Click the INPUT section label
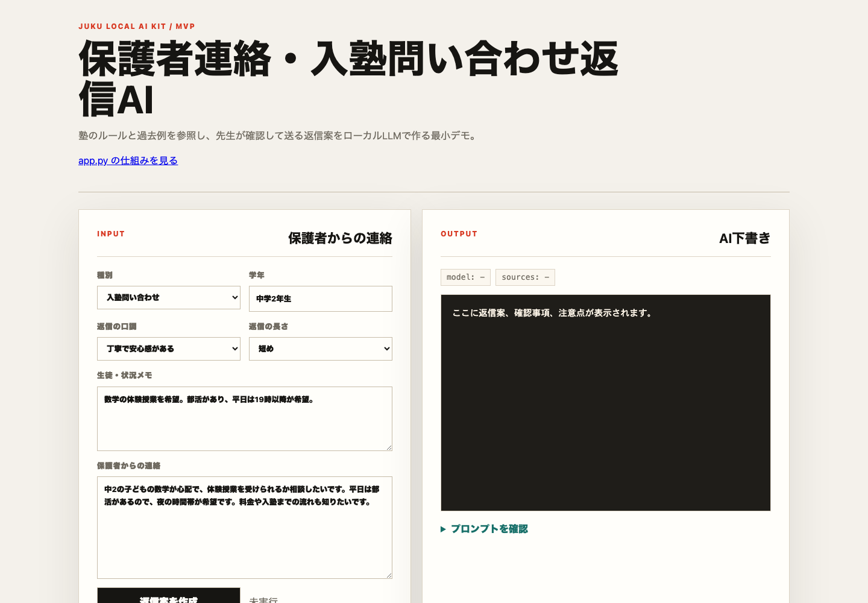Screen dimensions: 868x603 click(111, 234)
